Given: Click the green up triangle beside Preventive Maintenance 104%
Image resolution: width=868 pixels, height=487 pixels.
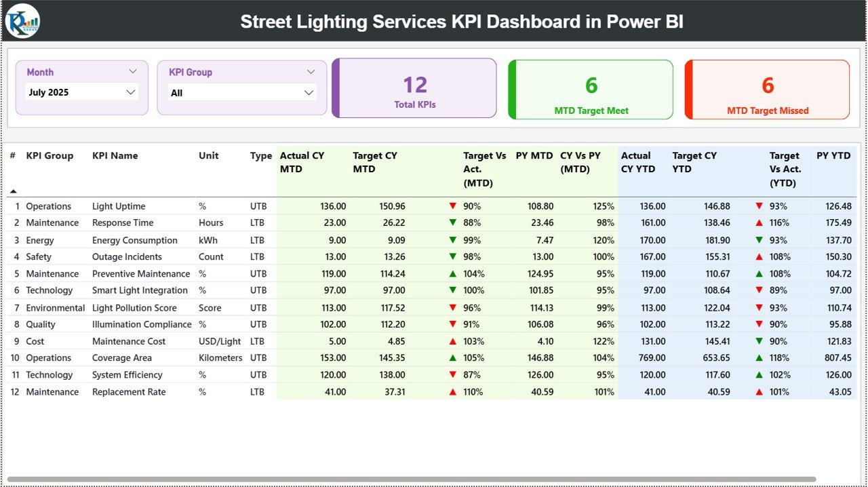Looking at the screenshot, I should (x=453, y=273).
